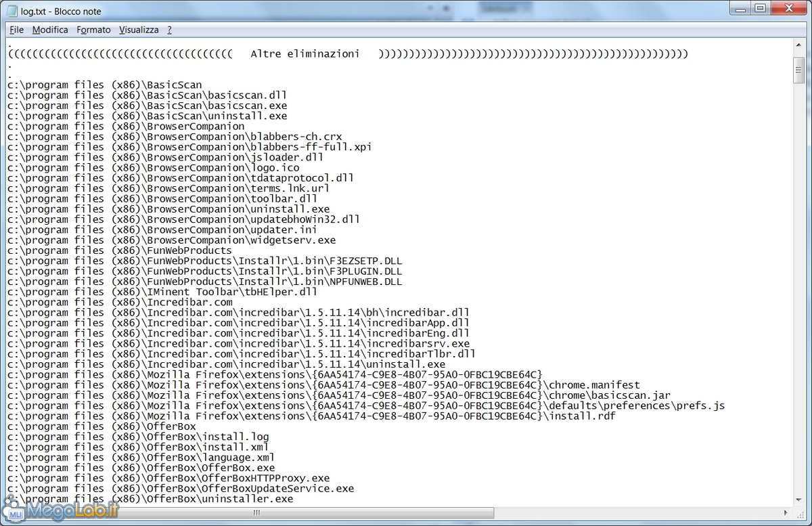Click the line ending in '(x86)\Incredibar.com'
The image size is (812, 526).
[x=120, y=302]
